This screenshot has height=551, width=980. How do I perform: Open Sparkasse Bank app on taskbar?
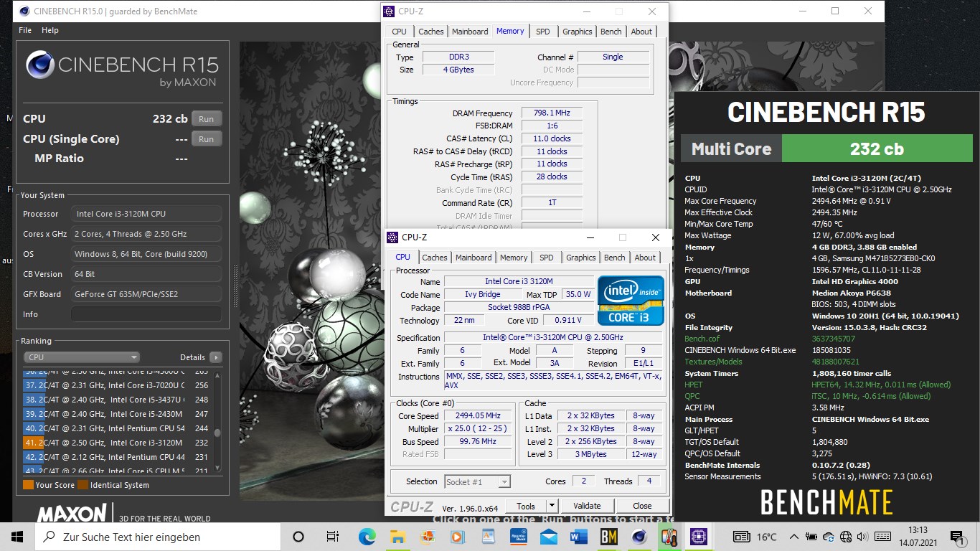click(x=519, y=537)
